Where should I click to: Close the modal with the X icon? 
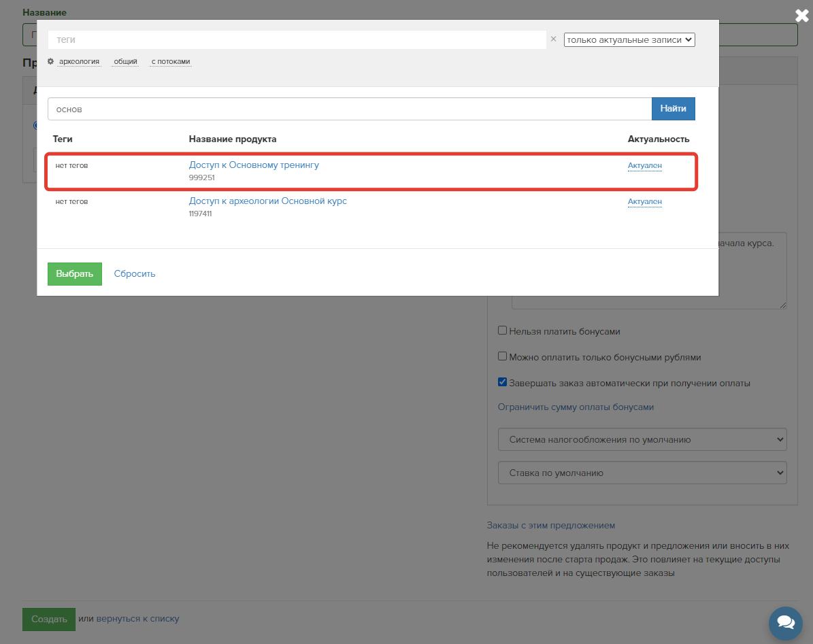click(802, 16)
